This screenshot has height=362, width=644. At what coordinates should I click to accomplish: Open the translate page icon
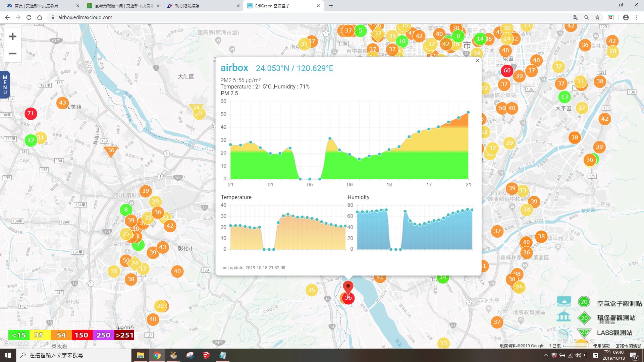coord(576,17)
